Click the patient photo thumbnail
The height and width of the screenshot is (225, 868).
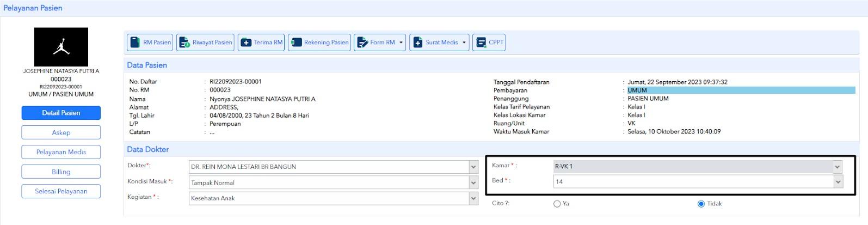pyautogui.click(x=61, y=47)
